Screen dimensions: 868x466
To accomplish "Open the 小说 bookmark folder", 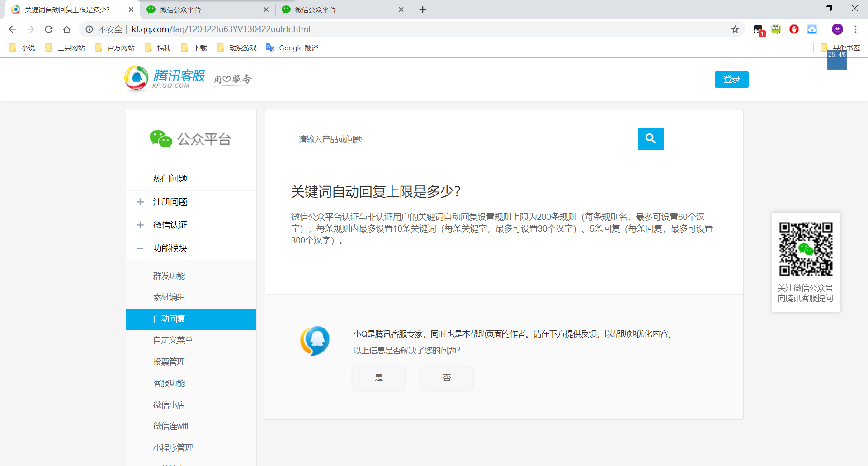I will tap(22, 48).
